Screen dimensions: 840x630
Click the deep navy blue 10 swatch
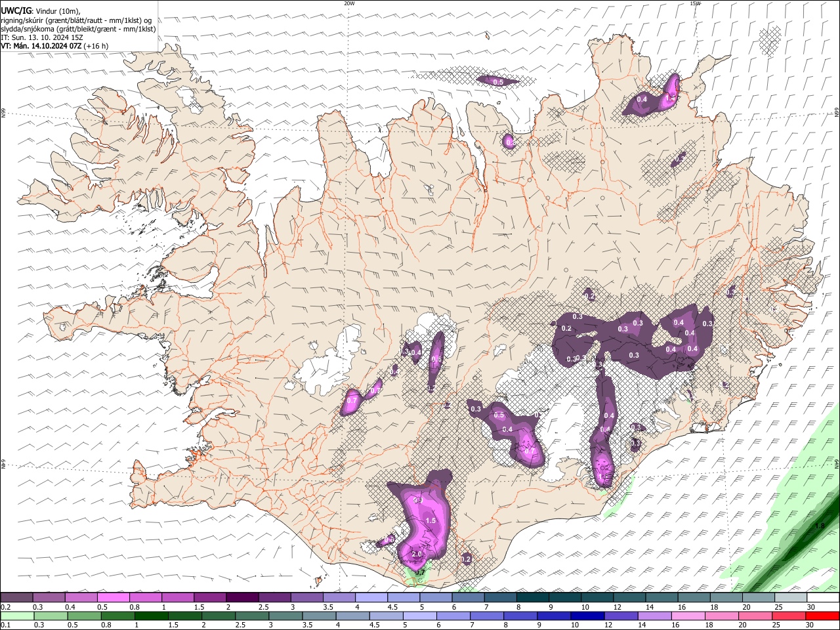click(x=587, y=616)
